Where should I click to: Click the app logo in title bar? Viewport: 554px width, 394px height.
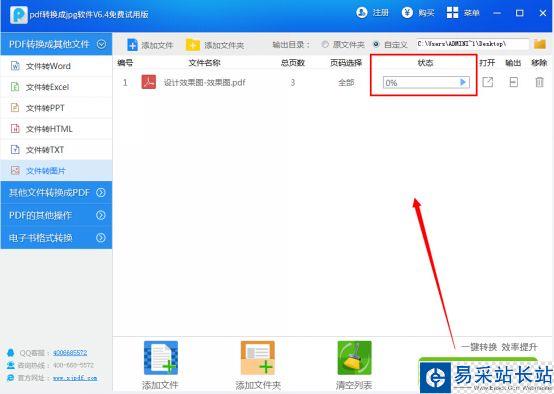(19, 15)
